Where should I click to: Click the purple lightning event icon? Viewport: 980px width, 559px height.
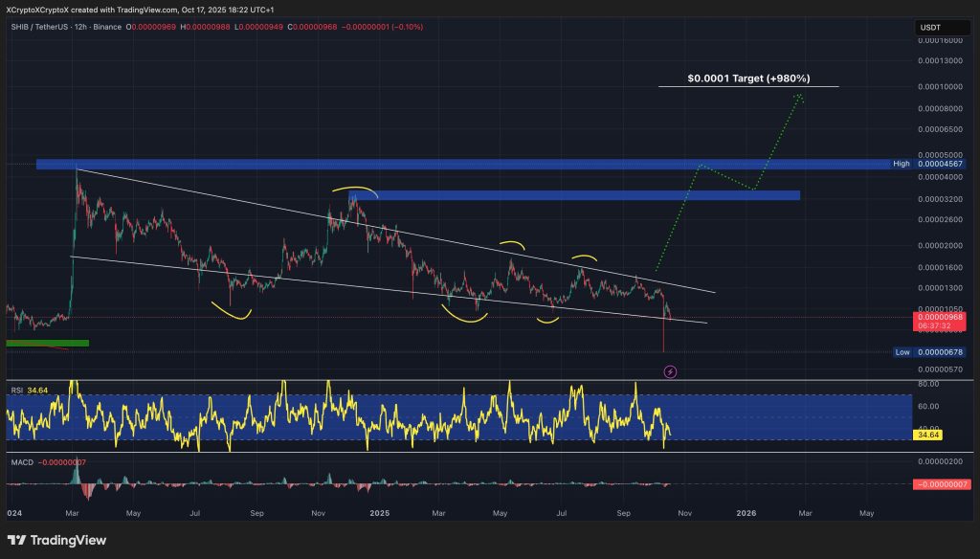pyautogui.click(x=670, y=370)
